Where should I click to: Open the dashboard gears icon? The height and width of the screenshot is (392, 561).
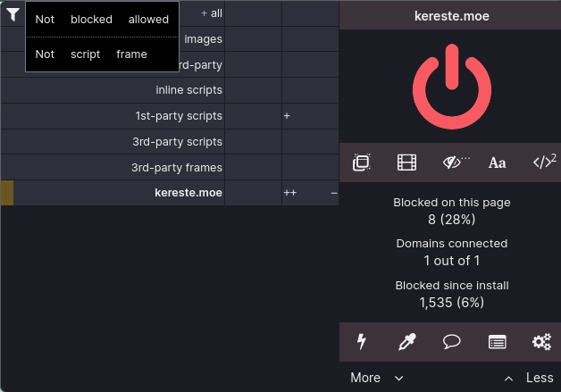pyautogui.click(x=541, y=342)
